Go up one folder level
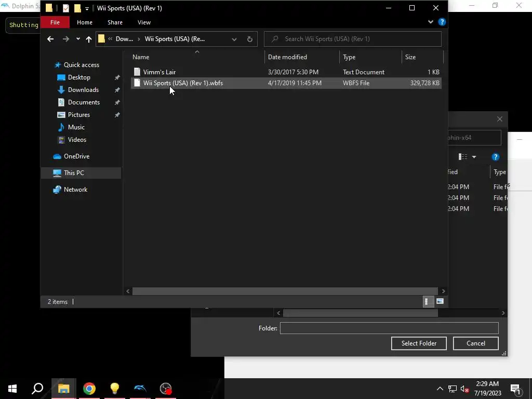The height and width of the screenshot is (399, 532). (88, 39)
